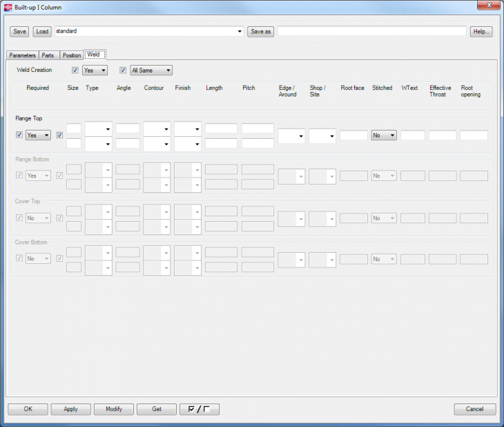Go to the Position tab
The height and width of the screenshot is (427, 504).
tap(71, 55)
